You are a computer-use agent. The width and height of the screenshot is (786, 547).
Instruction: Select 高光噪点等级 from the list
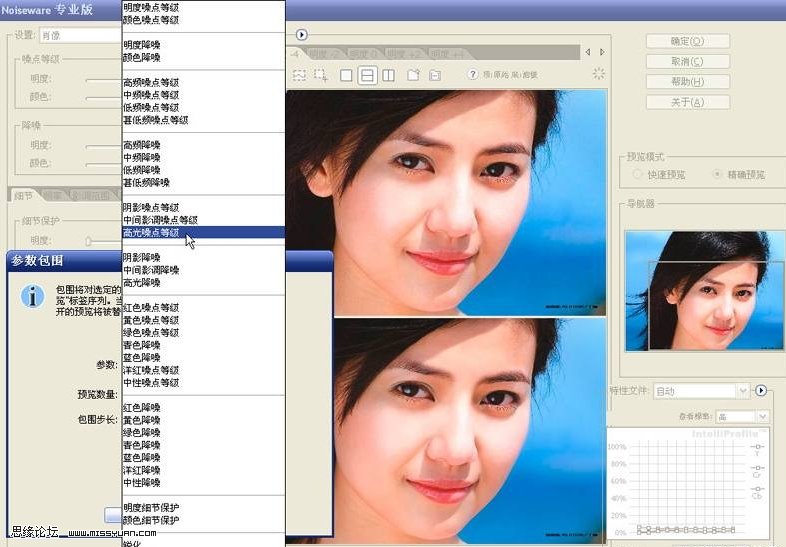(204, 232)
